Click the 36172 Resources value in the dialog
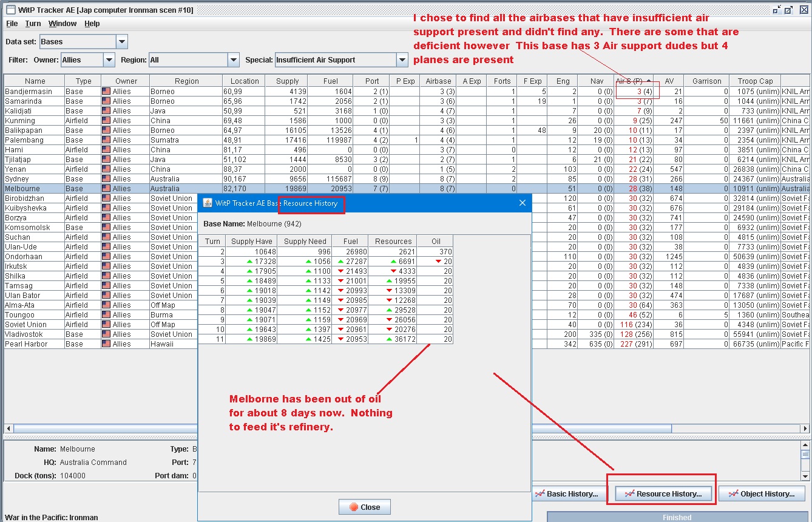 pos(405,339)
